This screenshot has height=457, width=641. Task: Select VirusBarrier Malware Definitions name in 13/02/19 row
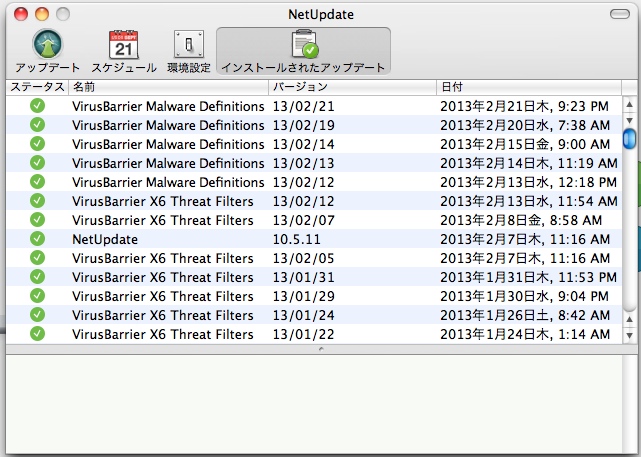coord(168,125)
